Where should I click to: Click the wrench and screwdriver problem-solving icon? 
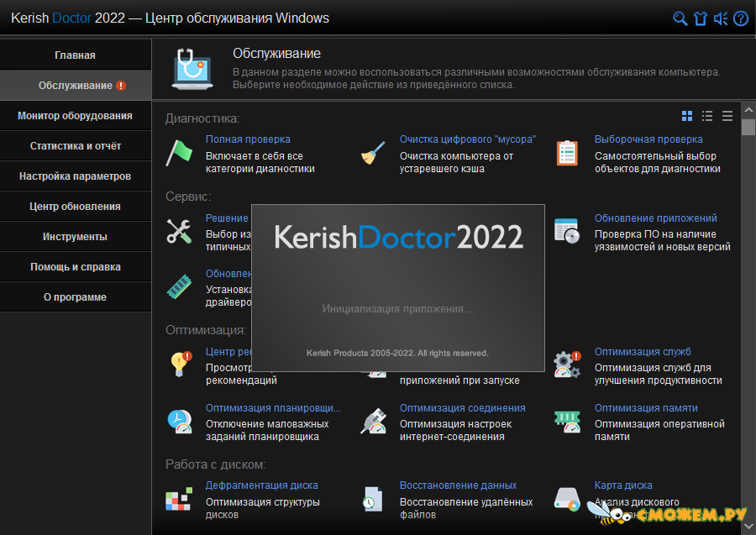(x=180, y=231)
